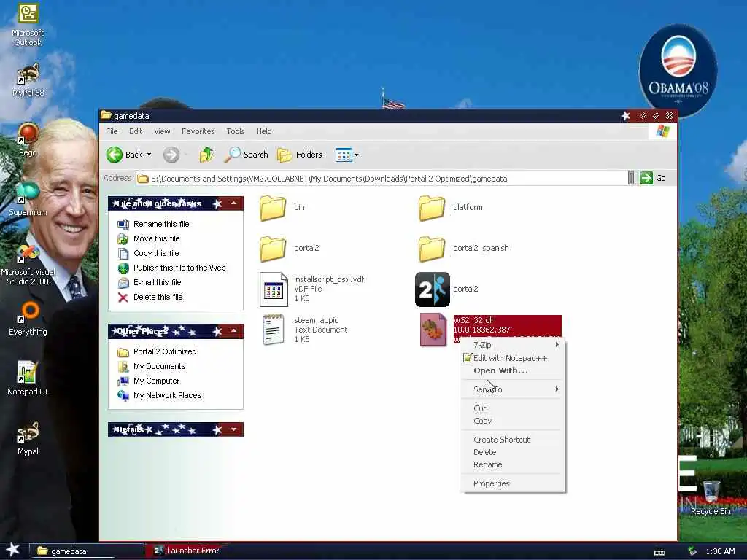Screen dimensions: 747x560
Task: Click the address bar path field
Action: pyautogui.click(x=381, y=179)
